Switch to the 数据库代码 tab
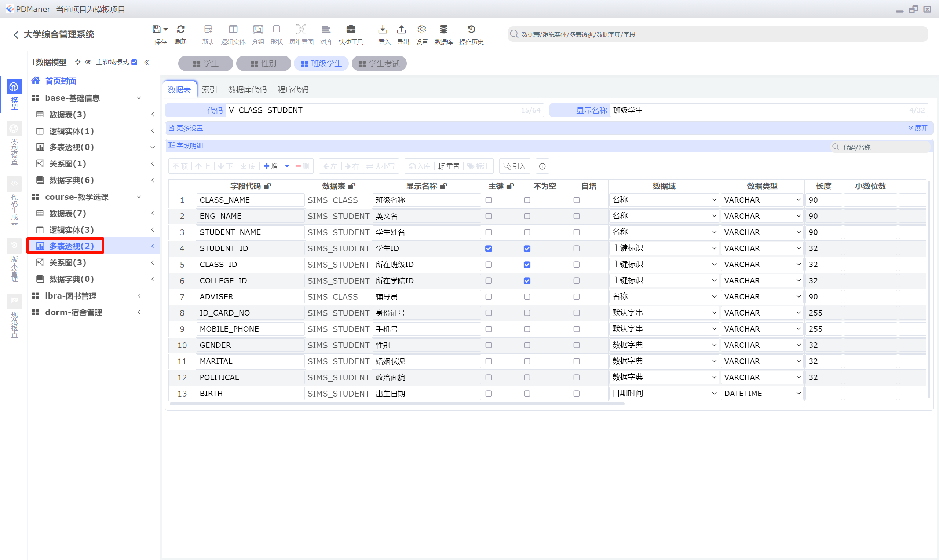This screenshot has height=560, width=939. click(x=247, y=90)
